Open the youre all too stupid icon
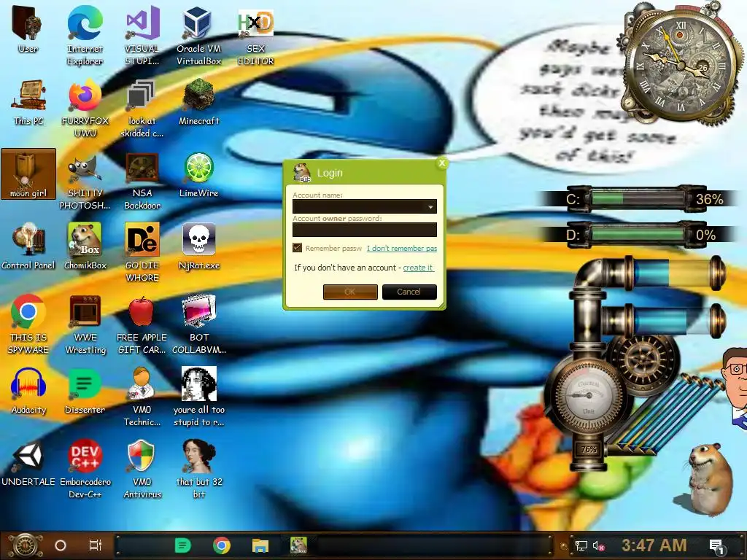The height and width of the screenshot is (560, 747). coord(198,397)
